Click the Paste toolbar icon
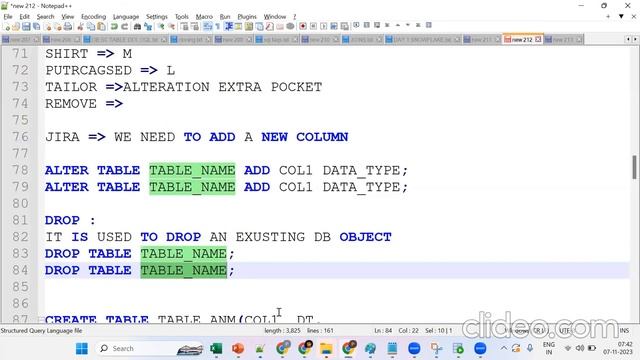The width and height of the screenshot is (640, 360). click(101, 27)
